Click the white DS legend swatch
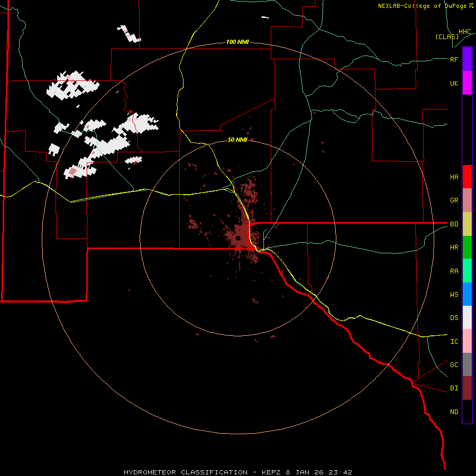This screenshot has width=476, height=476. (467, 317)
